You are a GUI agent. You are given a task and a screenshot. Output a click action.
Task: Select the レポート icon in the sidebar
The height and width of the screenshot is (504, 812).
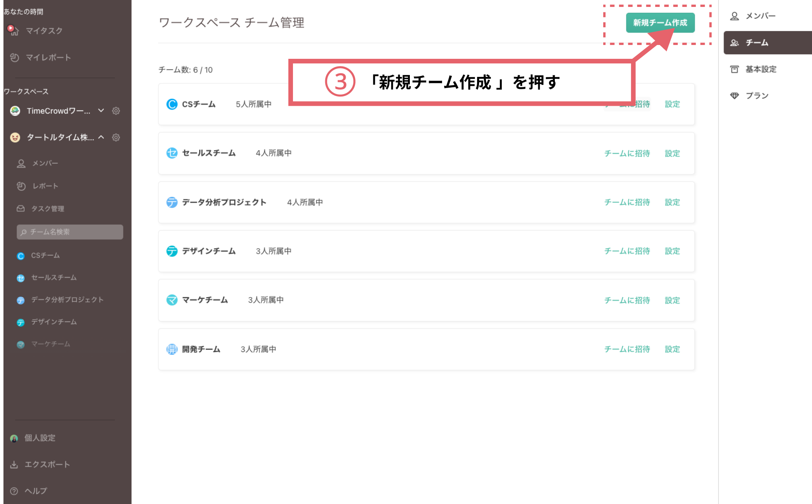pos(21,186)
